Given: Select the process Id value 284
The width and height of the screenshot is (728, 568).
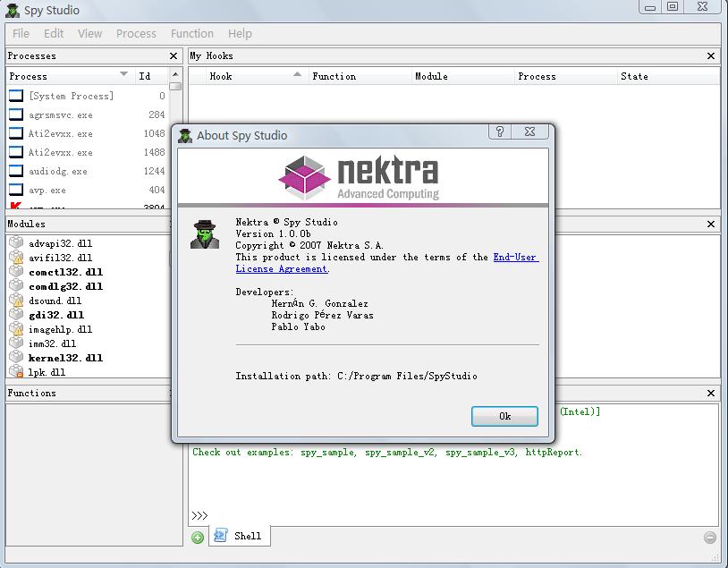Looking at the screenshot, I should pyautogui.click(x=157, y=114).
